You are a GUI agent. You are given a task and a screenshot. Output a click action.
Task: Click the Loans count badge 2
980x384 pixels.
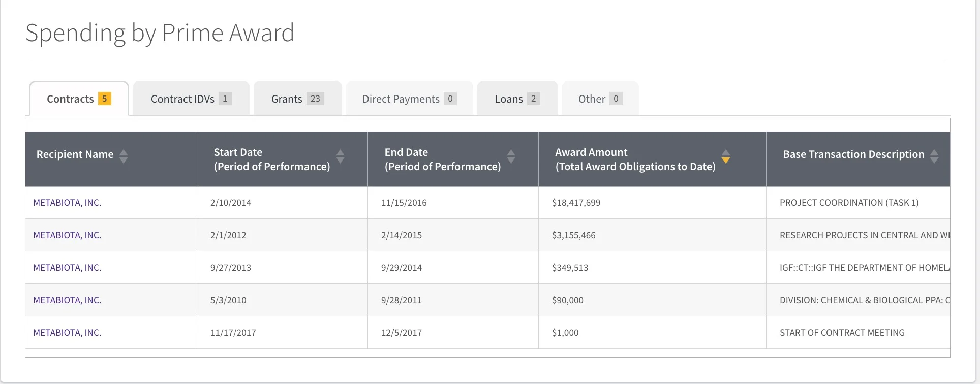click(x=533, y=99)
